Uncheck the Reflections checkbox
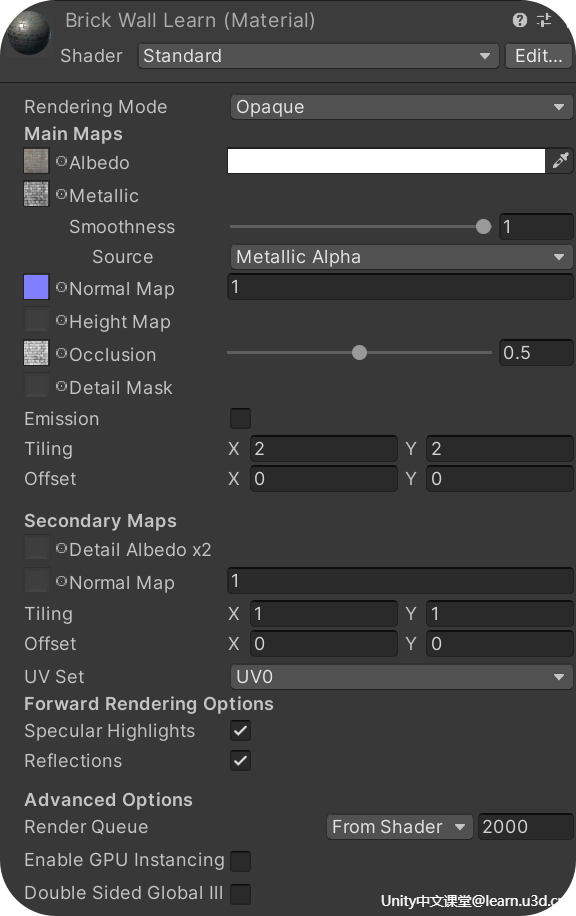The height and width of the screenshot is (916, 576). pos(240,761)
